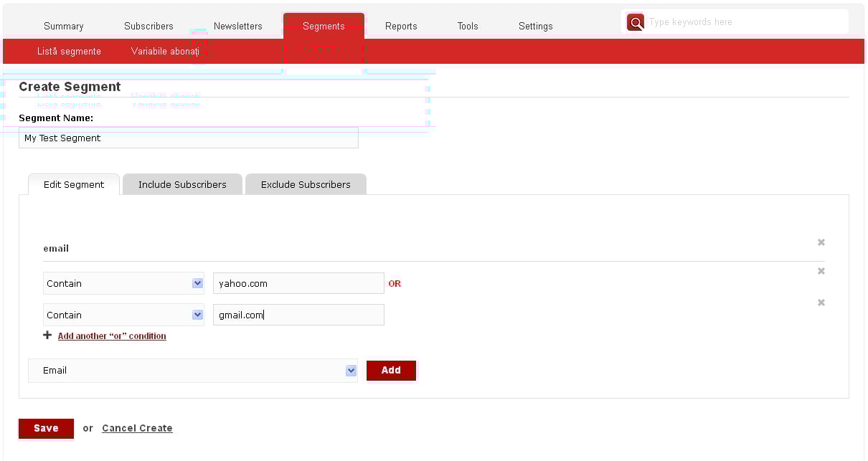This screenshot has height=461, width=868.
Task: Focus the keyword search box
Action: (x=745, y=22)
